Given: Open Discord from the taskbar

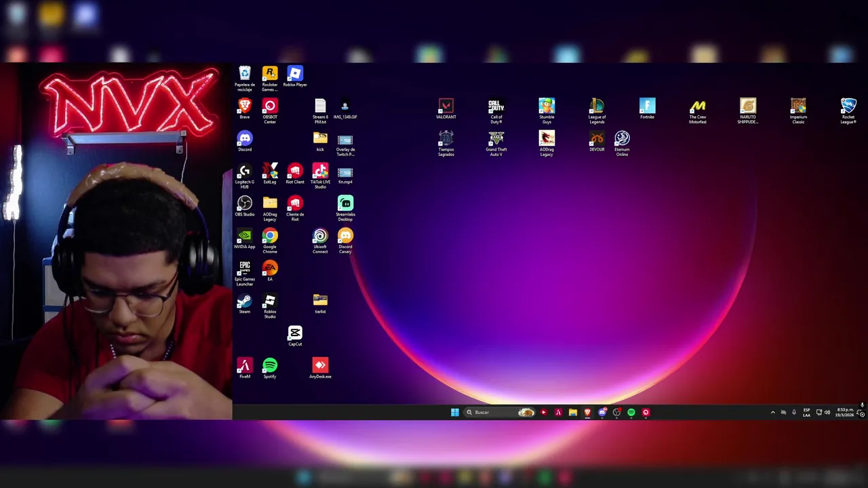Looking at the screenshot, I should point(602,412).
